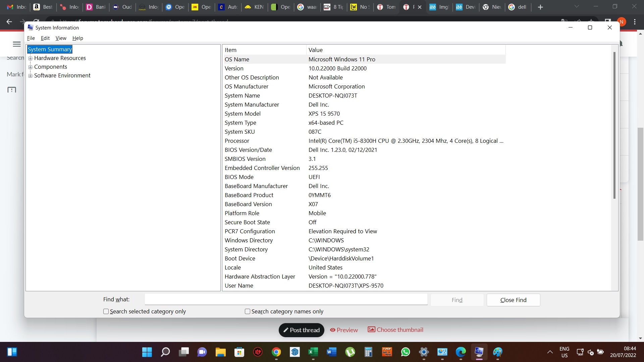Select the Components tree item
644x362 pixels.
[51, 67]
